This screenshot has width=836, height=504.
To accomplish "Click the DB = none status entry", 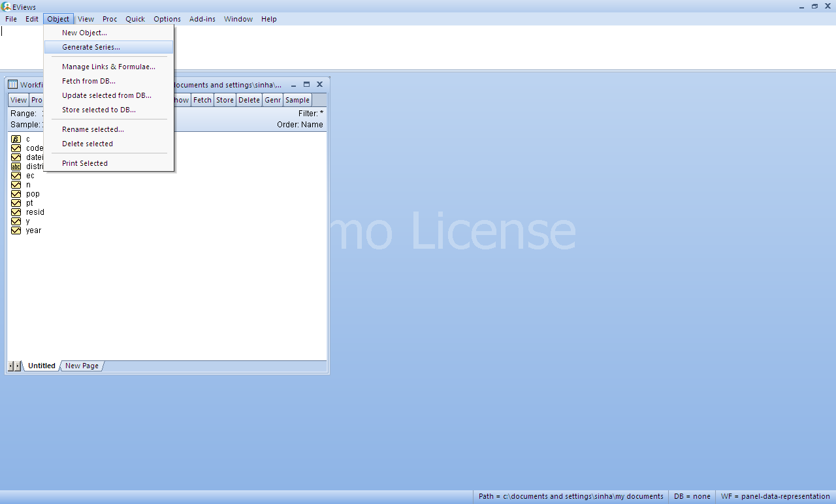I will tap(692, 496).
